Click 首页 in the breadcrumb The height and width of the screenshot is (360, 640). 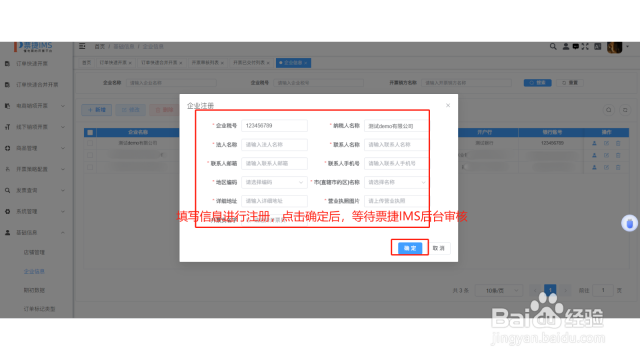pos(100,47)
